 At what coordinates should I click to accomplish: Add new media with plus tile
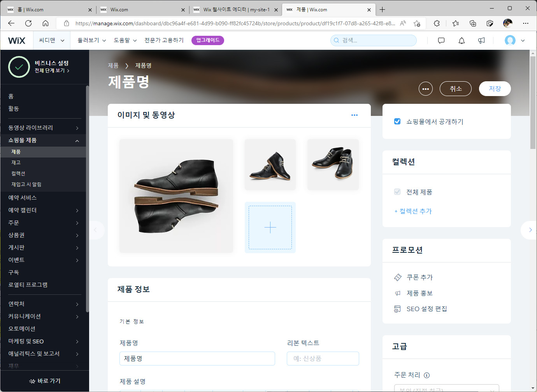pyautogui.click(x=270, y=227)
